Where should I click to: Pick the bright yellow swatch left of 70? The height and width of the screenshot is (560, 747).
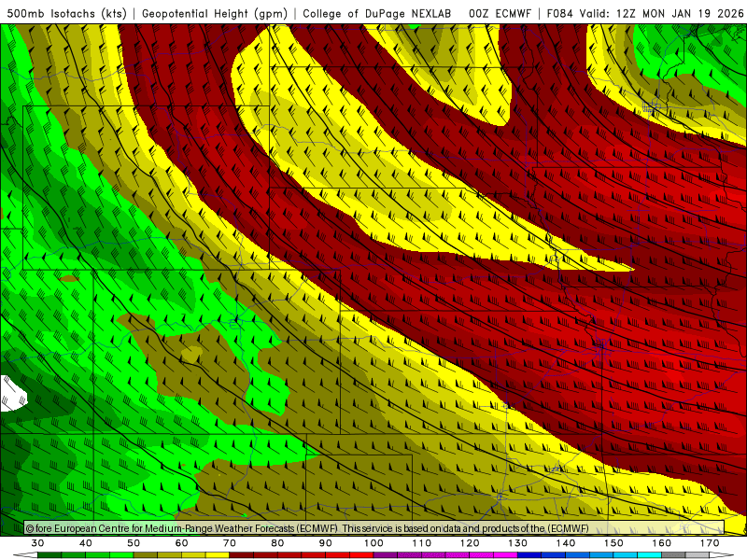pos(218,555)
